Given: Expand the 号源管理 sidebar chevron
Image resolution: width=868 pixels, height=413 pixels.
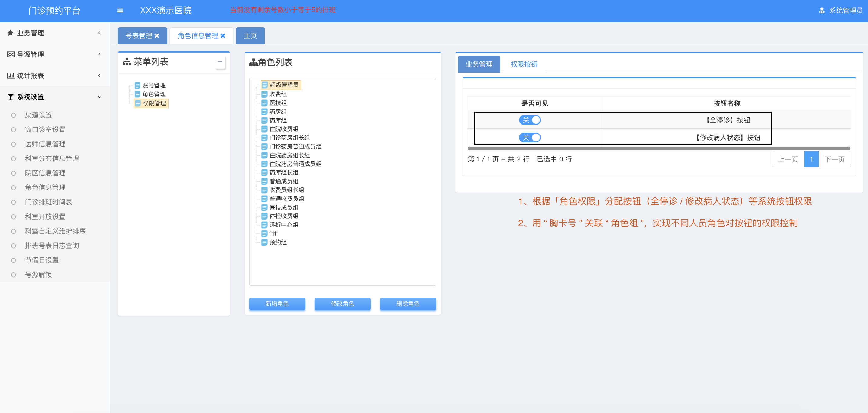Looking at the screenshot, I should click(99, 54).
